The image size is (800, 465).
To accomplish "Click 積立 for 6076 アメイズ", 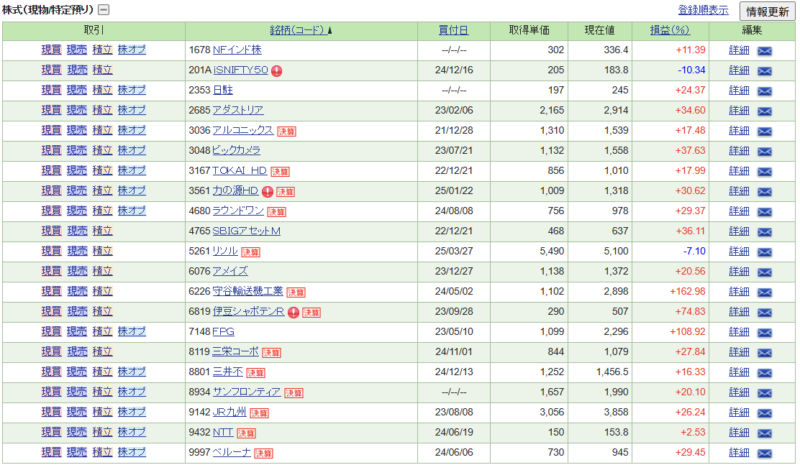I will [x=102, y=271].
